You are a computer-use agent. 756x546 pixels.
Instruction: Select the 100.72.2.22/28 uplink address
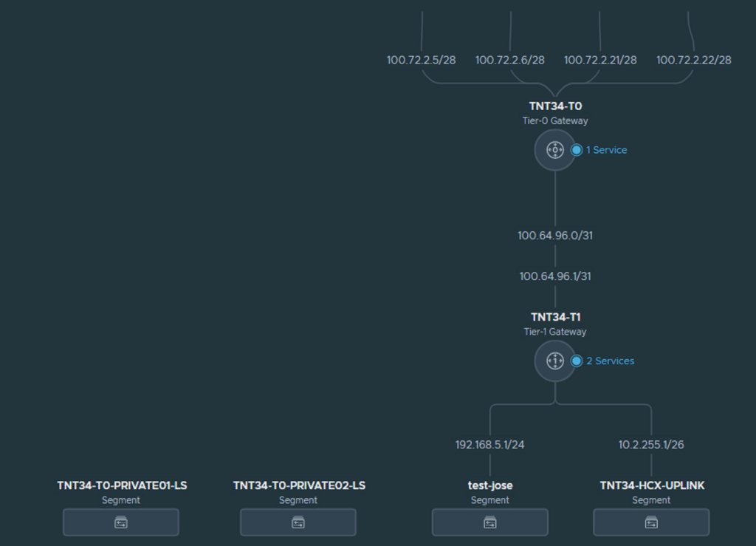pos(694,60)
